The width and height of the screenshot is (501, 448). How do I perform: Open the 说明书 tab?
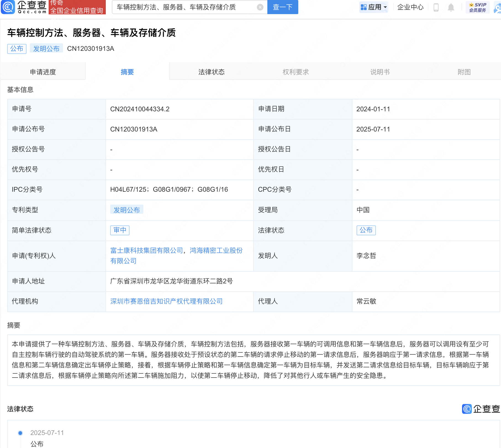coord(380,72)
